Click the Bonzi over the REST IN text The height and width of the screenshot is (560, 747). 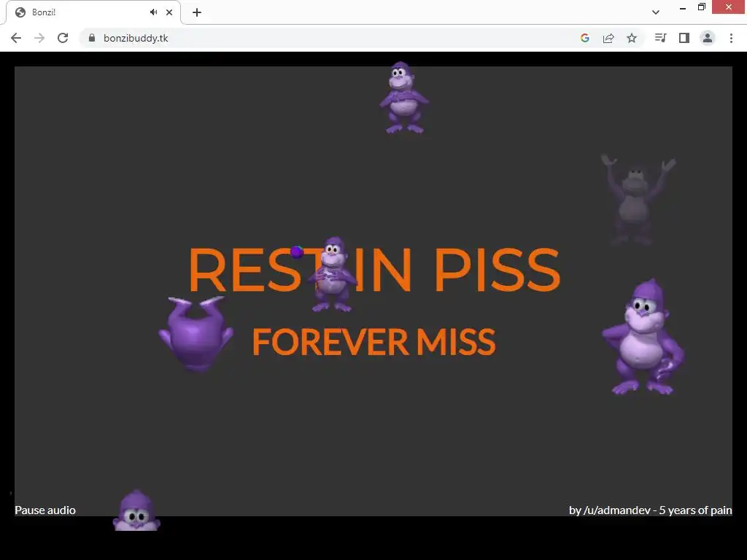[332, 274]
